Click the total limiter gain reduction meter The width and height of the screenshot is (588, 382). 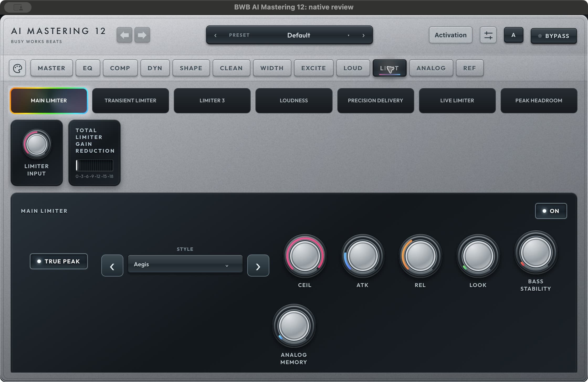pos(94,165)
